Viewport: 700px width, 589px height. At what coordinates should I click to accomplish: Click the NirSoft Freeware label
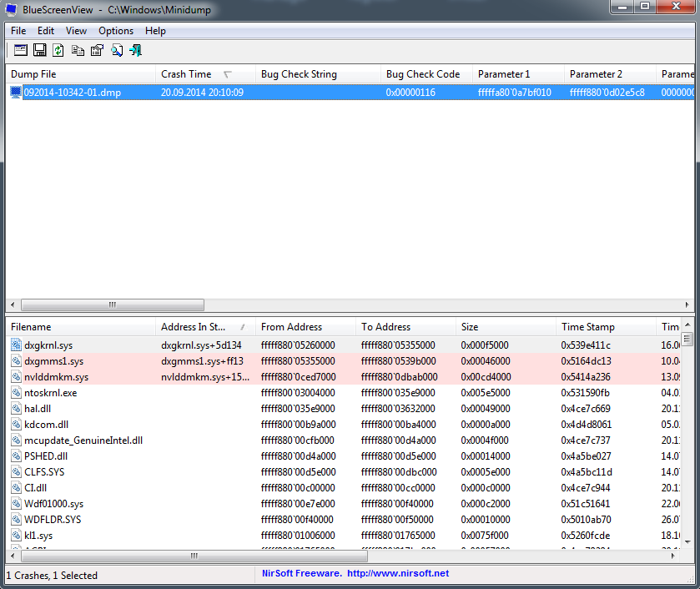302,573
